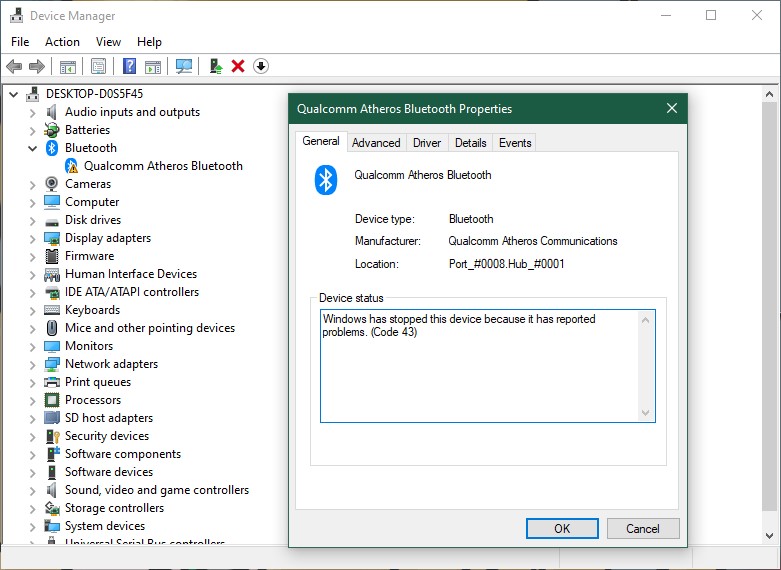Expand the System devices category
Viewport: 781px width, 570px height.
pos(33,527)
